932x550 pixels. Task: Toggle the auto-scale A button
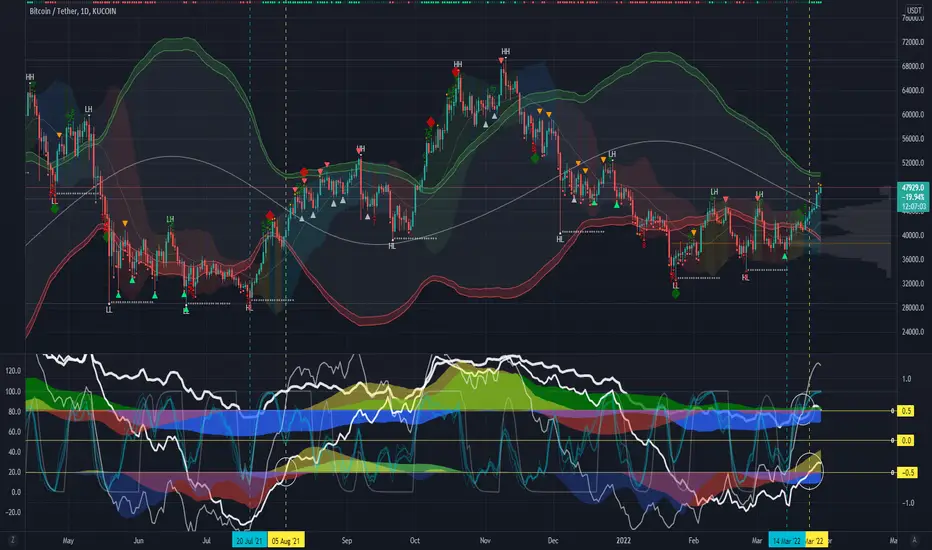[x=914, y=540]
